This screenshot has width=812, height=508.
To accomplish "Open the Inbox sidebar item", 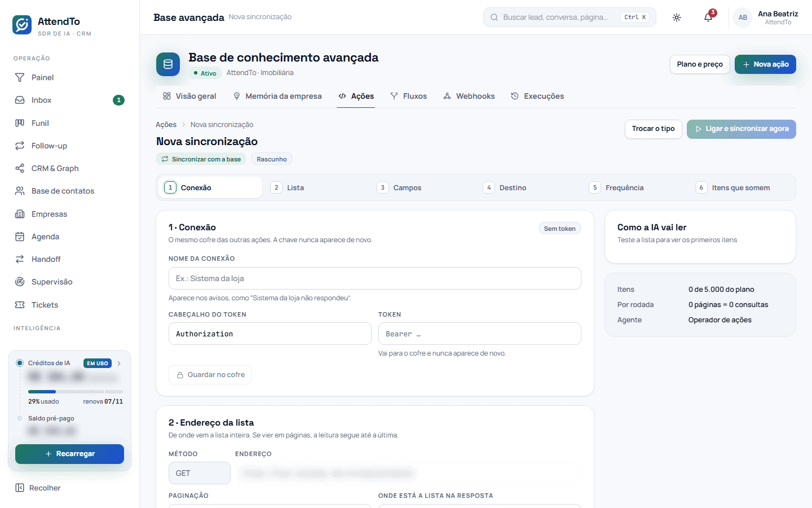I will pos(70,100).
